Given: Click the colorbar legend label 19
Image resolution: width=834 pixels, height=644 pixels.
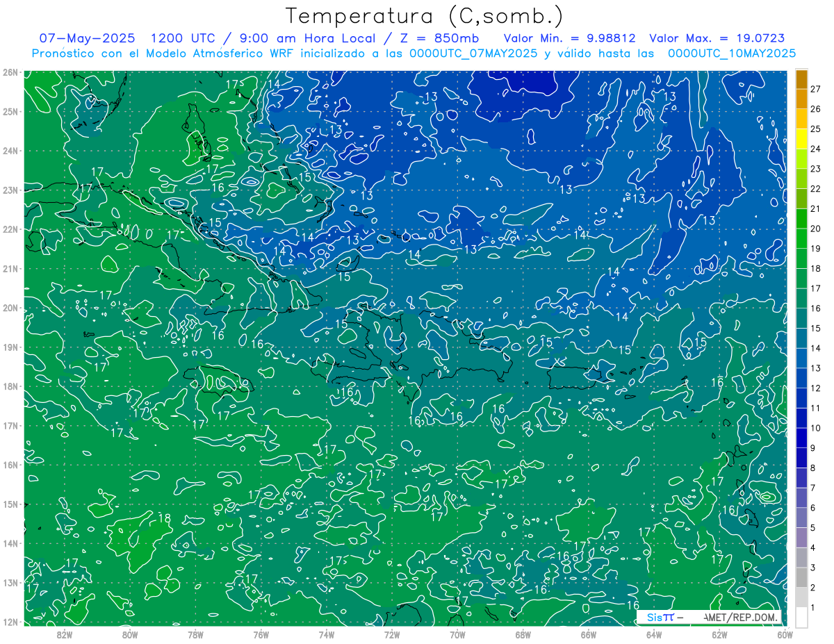Looking at the screenshot, I should pos(816,249).
